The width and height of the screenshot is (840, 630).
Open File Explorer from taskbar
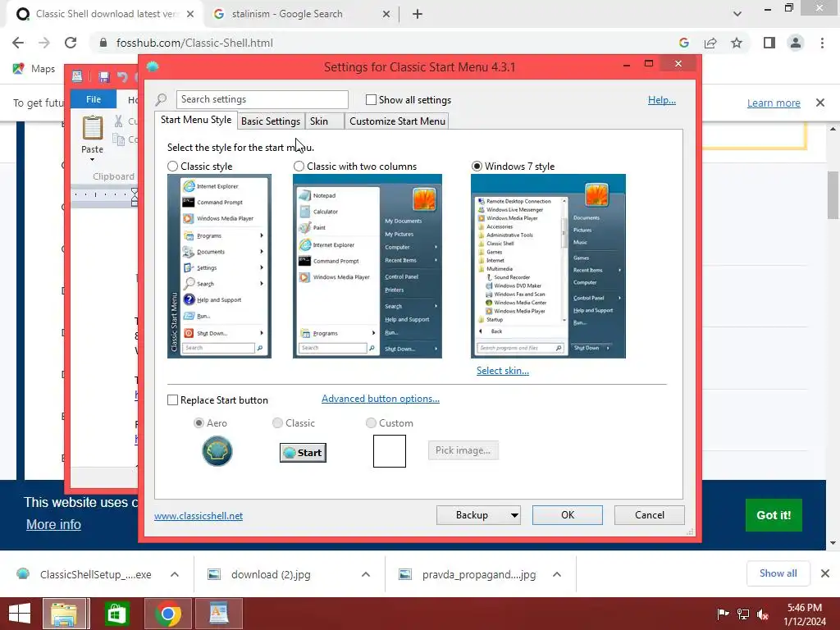tap(64, 614)
